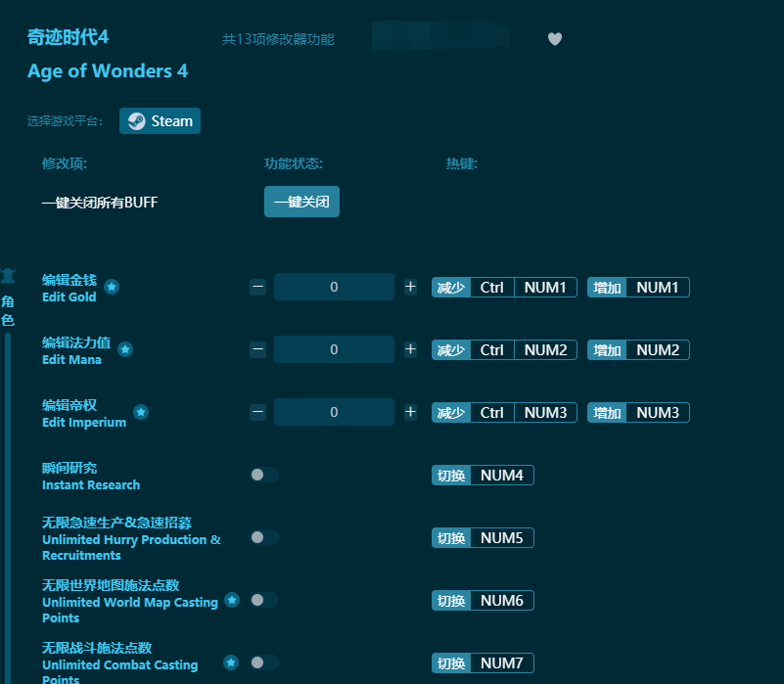Star the Unlimited Combat Casting Points cheat
This screenshot has width=784, height=684.
pos(229,662)
